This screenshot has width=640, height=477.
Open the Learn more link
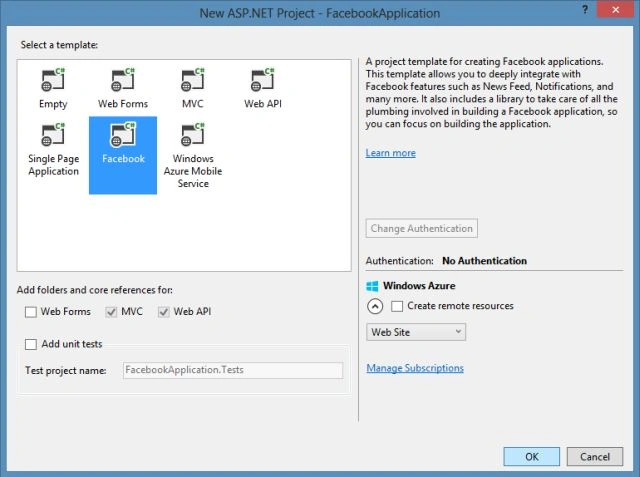point(391,153)
